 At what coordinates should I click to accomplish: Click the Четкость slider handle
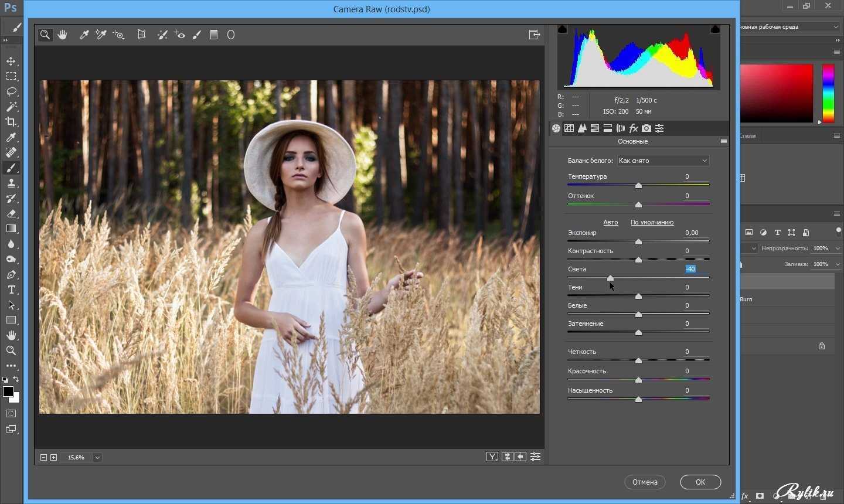coord(638,360)
